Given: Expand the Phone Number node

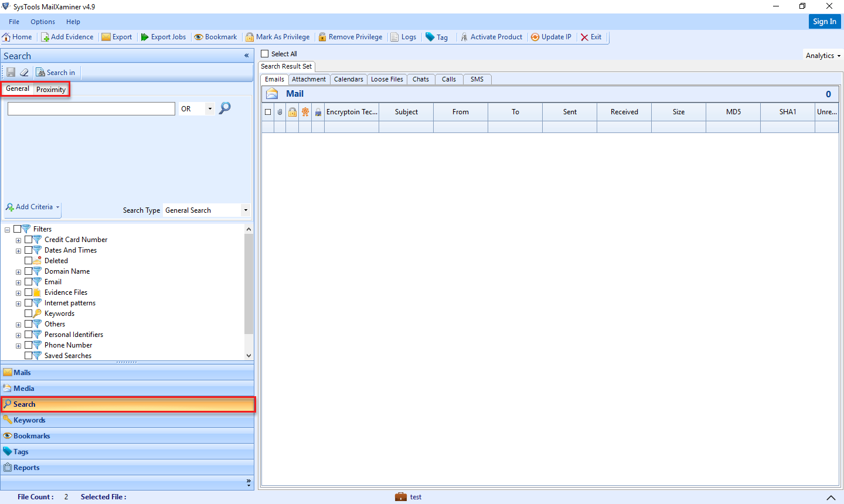Looking at the screenshot, I should coord(18,346).
